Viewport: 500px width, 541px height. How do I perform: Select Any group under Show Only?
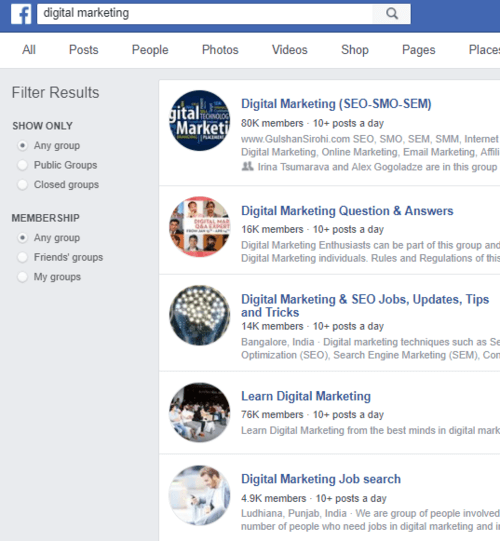22,146
